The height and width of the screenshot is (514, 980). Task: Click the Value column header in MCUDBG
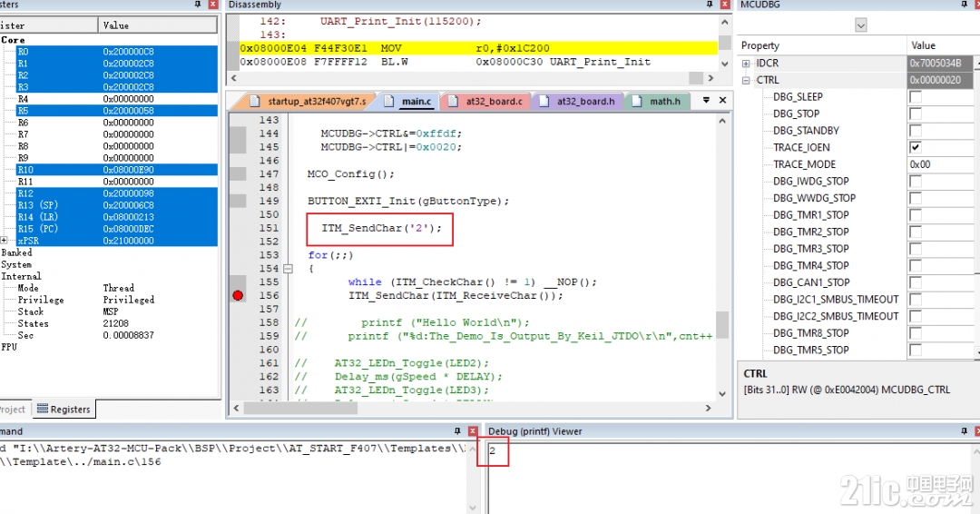pyautogui.click(x=943, y=45)
